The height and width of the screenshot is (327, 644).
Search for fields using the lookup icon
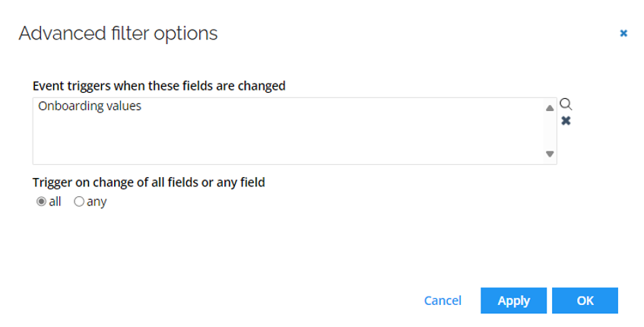[x=566, y=104]
